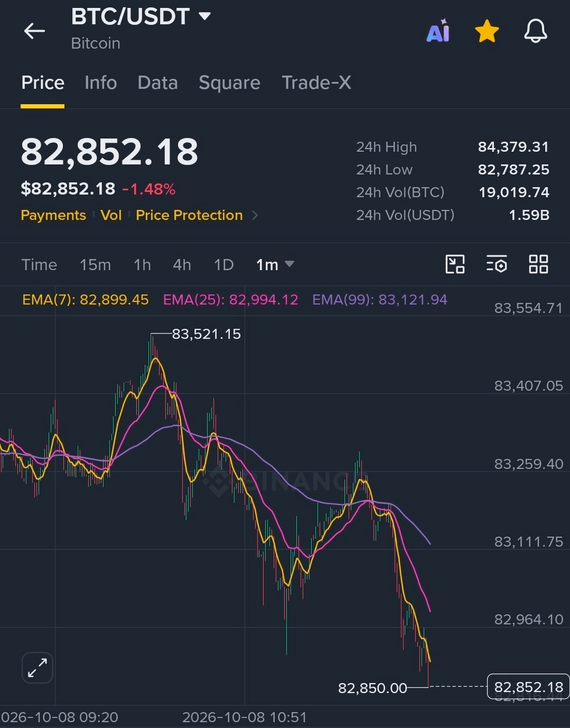Open the Payments link

(53, 215)
